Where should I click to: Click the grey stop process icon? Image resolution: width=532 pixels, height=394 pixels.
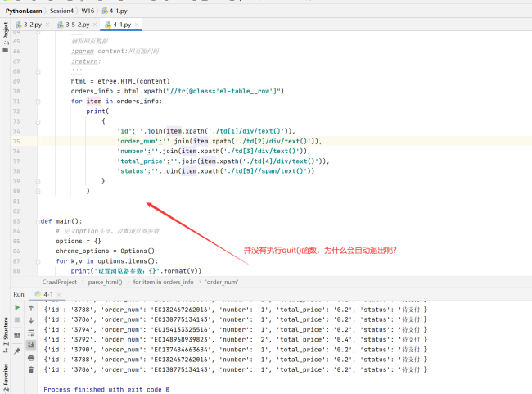(17, 319)
